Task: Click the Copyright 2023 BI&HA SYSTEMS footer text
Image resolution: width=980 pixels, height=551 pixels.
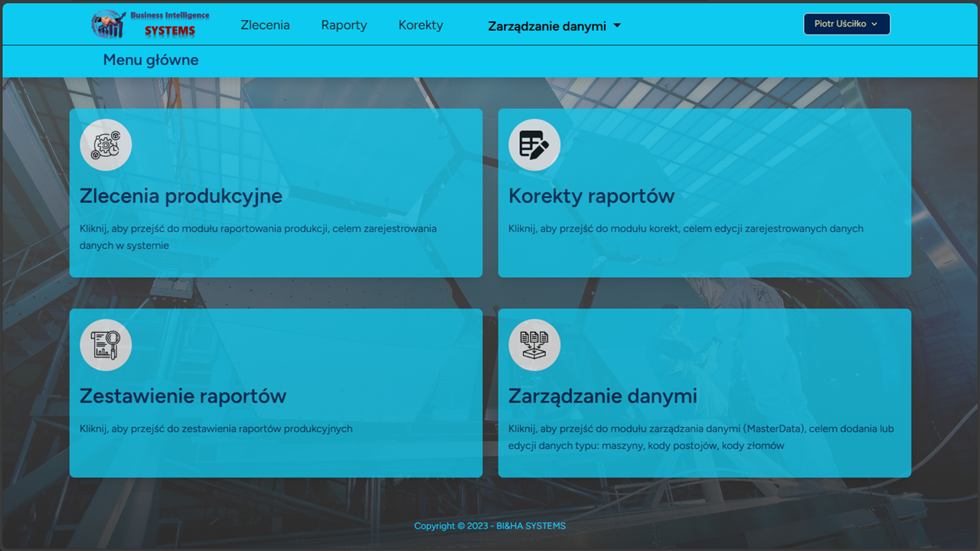Action: [490, 526]
